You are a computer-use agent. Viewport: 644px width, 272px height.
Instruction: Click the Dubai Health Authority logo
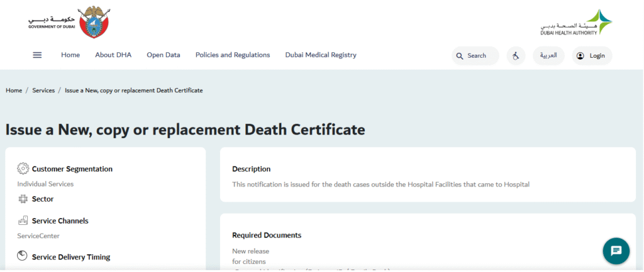[x=575, y=23]
